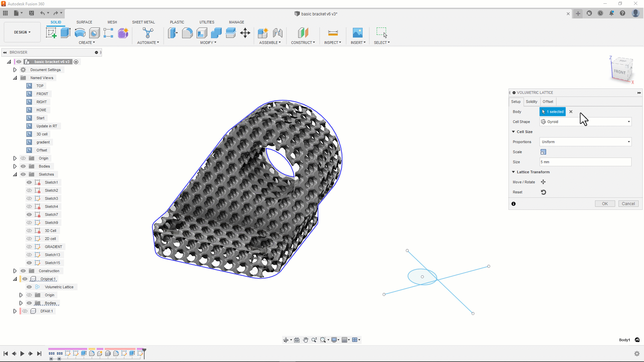Show Sketch2 via its eye icon
The image size is (644, 362).
click(x=29, y=190)
